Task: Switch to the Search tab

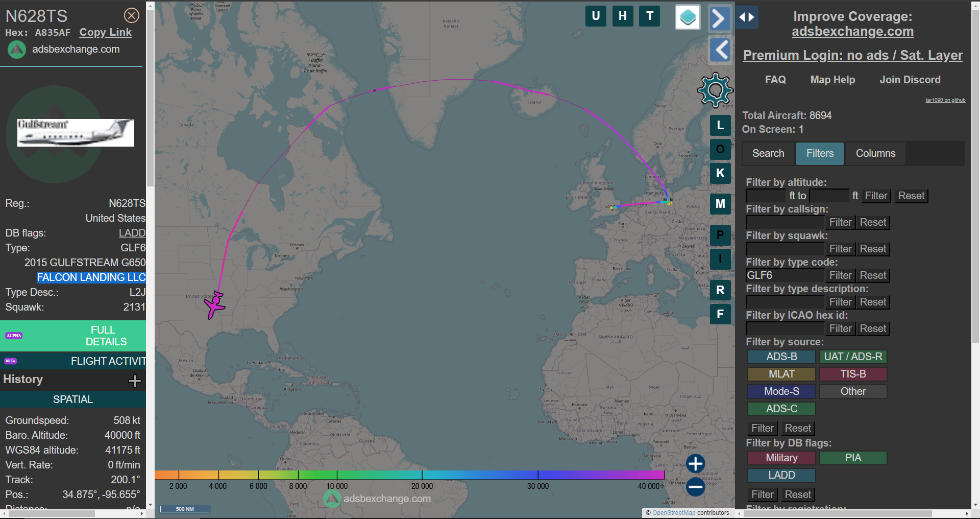Action: click(x=768, y=153)
